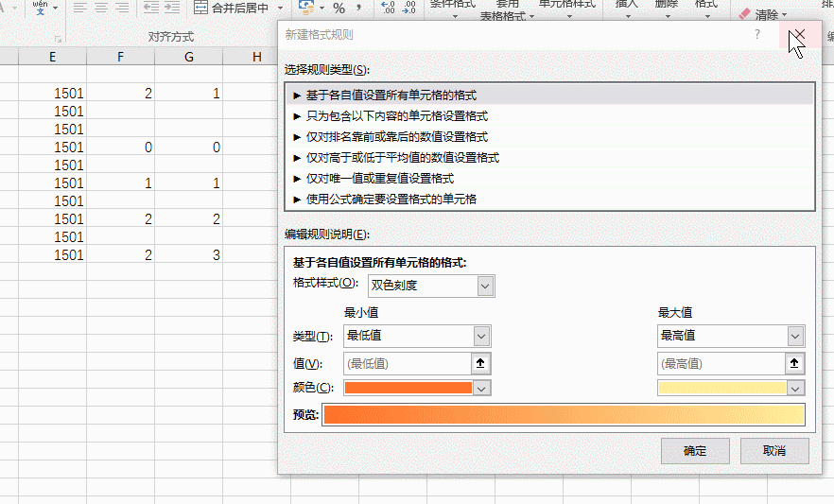Select rule type 基于各自值设置所有单元格的格式
Image resolution: width=834 pixels, height=504 pixels.
[x=550, y=96]
